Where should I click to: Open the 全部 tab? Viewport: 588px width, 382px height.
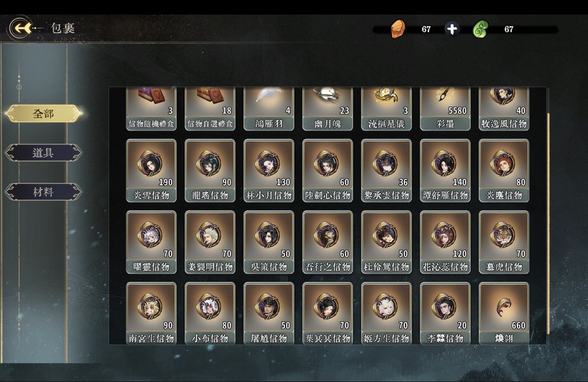pyautogui.click(x=43, y=113)
